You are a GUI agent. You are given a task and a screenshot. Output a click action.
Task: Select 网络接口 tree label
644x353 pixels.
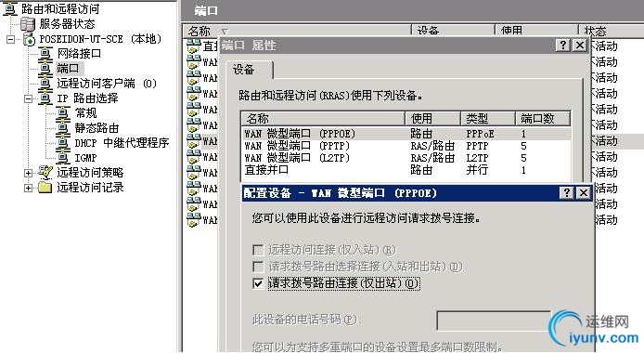point(79,54)
